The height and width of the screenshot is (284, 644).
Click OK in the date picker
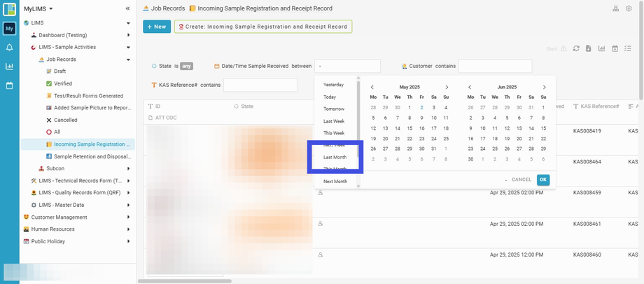coord(543,180)
